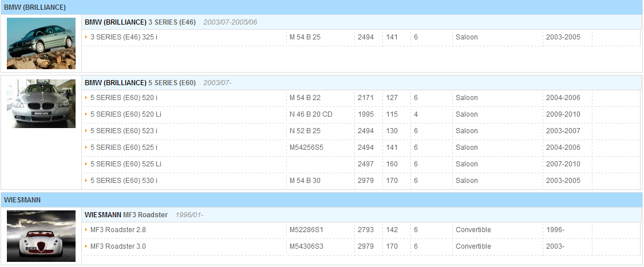The image size is (644, 267).
Task: Click the year range 2009-2010
Action: pos(563,114)
